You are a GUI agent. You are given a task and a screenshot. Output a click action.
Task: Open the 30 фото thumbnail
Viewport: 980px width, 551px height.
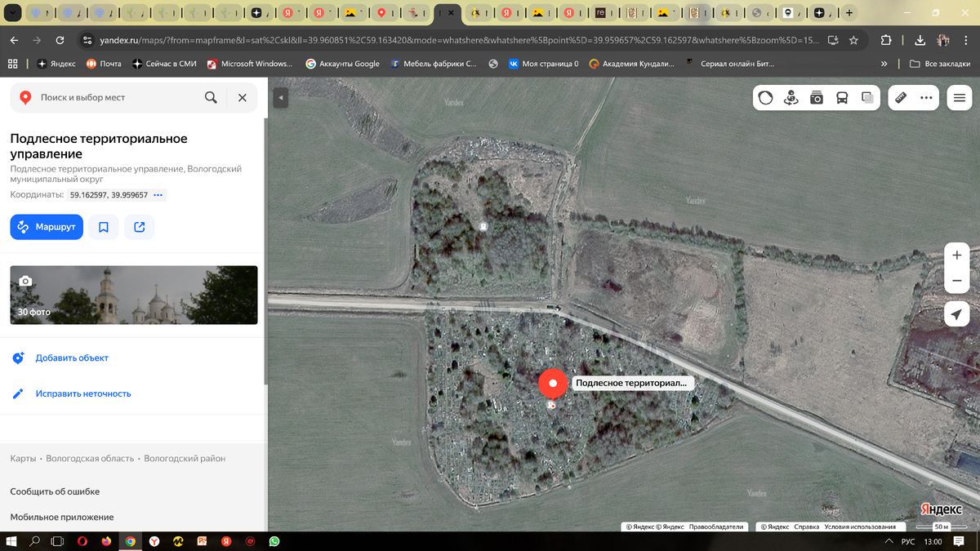point(134,295)
